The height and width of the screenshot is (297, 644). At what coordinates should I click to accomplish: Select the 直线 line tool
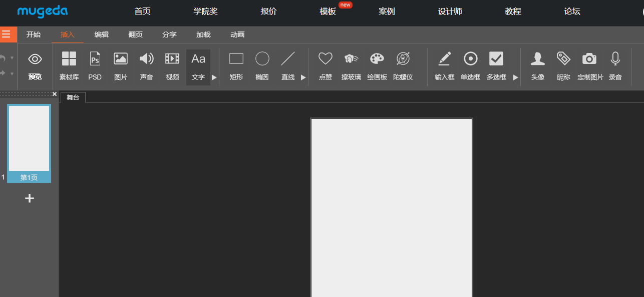(x=288, y=67)
